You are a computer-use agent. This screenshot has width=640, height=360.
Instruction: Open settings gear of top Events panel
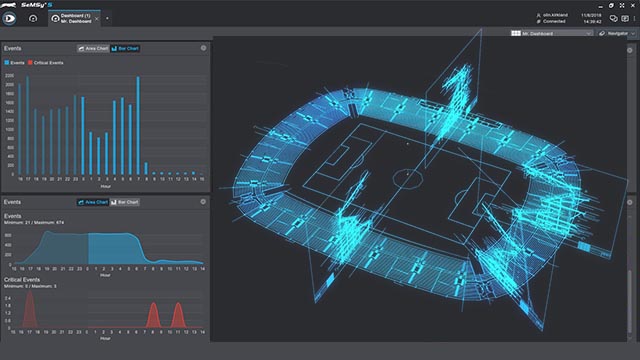pyautogui.click(x=203, y=48)
